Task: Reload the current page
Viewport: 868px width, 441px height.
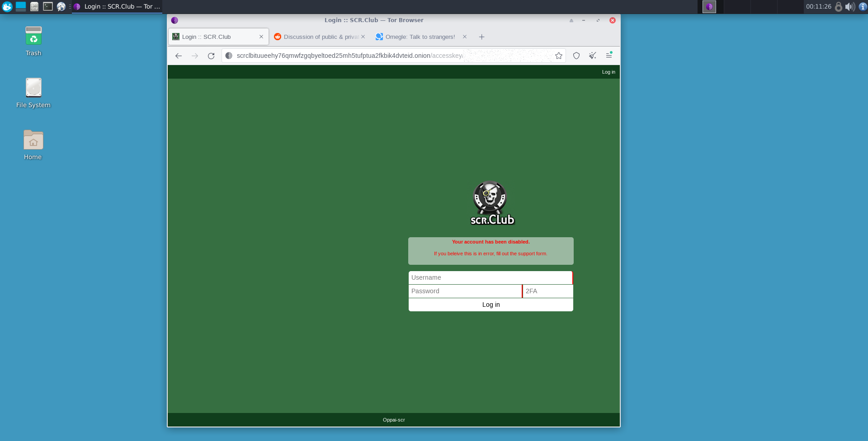Action: (211, 56)
